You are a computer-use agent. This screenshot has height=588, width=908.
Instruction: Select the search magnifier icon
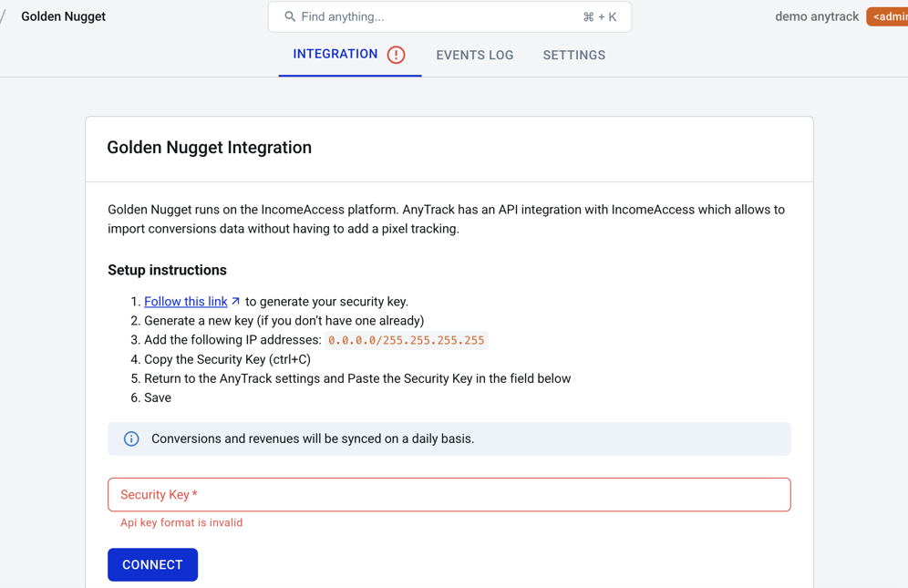point(286,16)
